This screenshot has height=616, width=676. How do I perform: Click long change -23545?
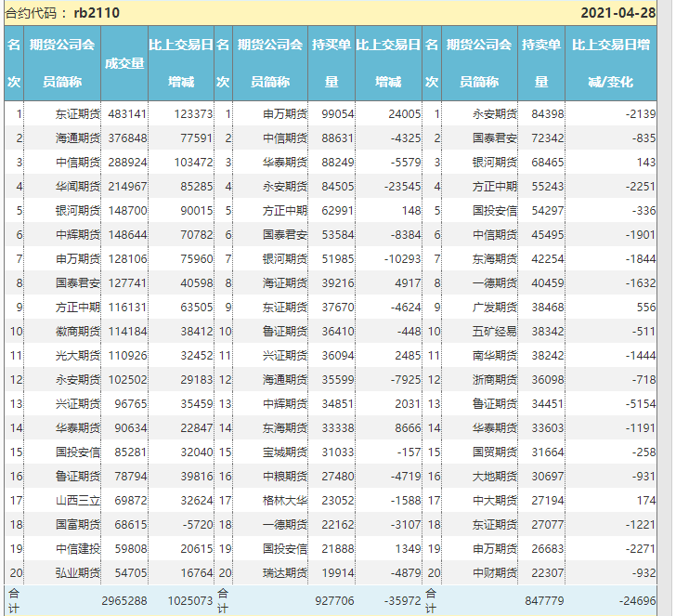tap(402, 187)
